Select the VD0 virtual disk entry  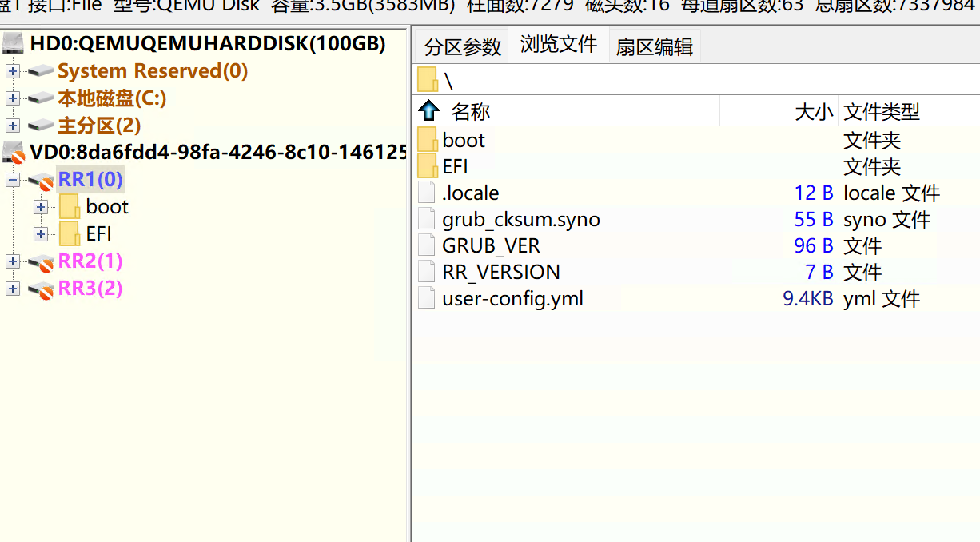(x=218, y=152)
